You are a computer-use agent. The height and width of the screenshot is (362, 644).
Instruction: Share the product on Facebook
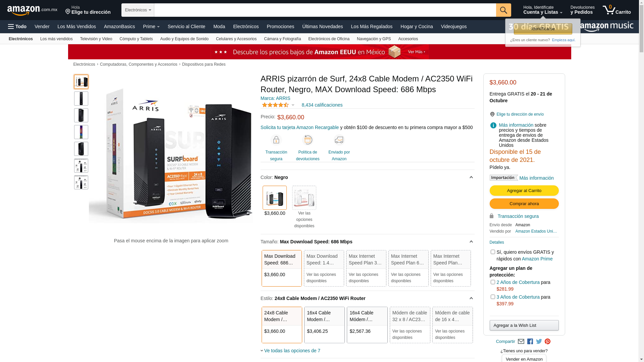[x=530, y=342]
